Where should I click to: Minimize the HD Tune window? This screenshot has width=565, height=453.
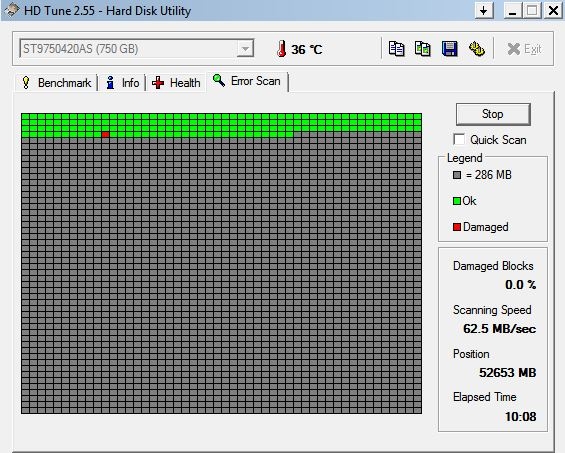512,10
